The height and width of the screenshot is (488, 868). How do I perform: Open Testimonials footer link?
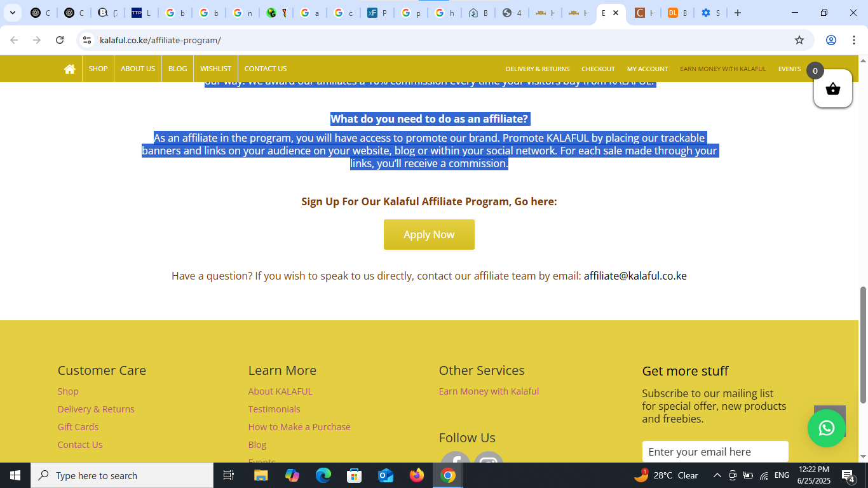[x=275, y=409]
